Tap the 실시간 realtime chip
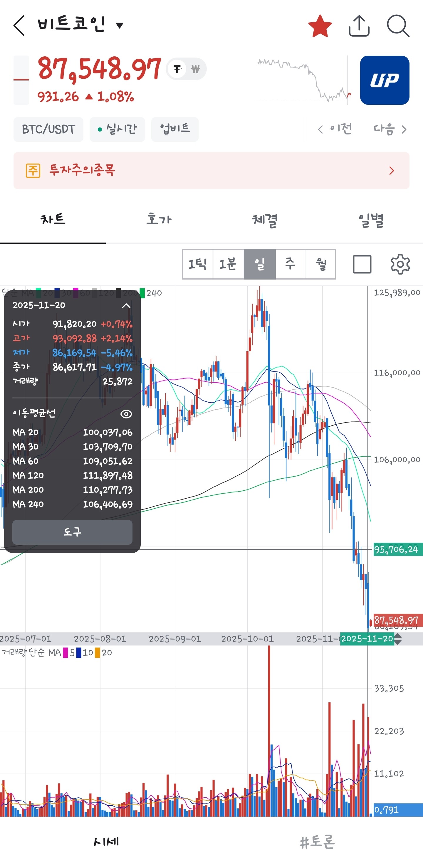This screenshot has width=423, height=868. pyautogui.click(x=117, y=129)
